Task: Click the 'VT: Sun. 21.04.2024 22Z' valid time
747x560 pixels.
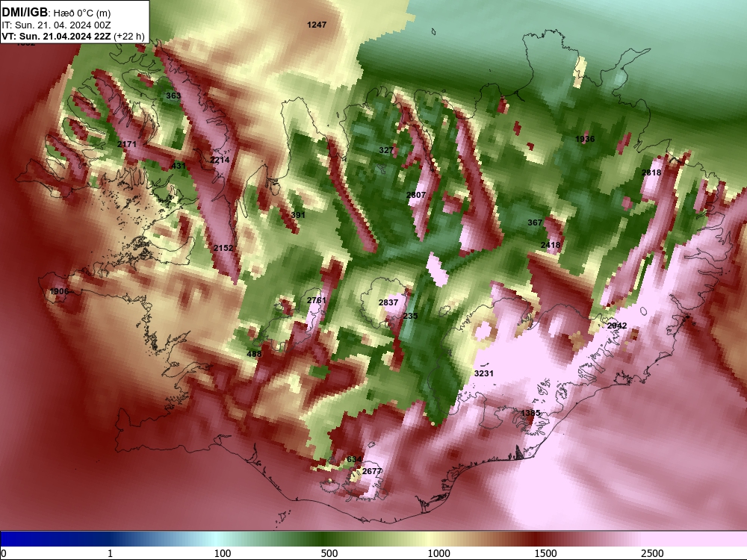Action: click(x=56, y=36)
